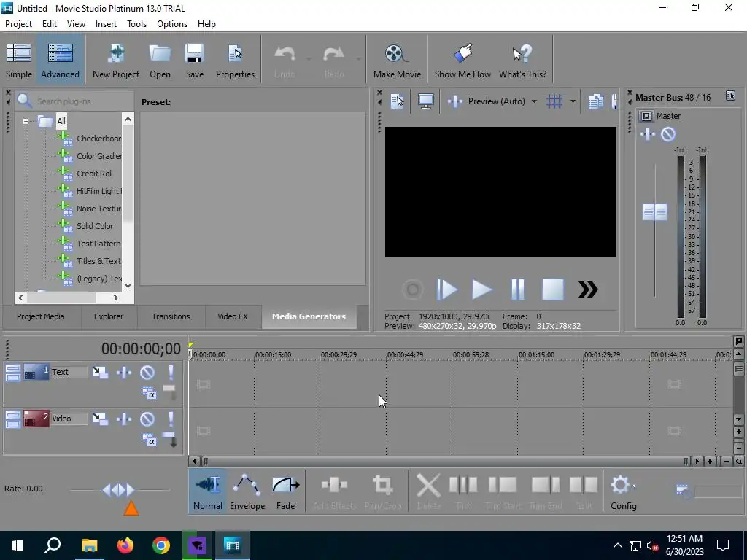The width and height of the screenshot is (747, 560).
Task: Open Chrome from the taskbar
Action: click(161, 545)
